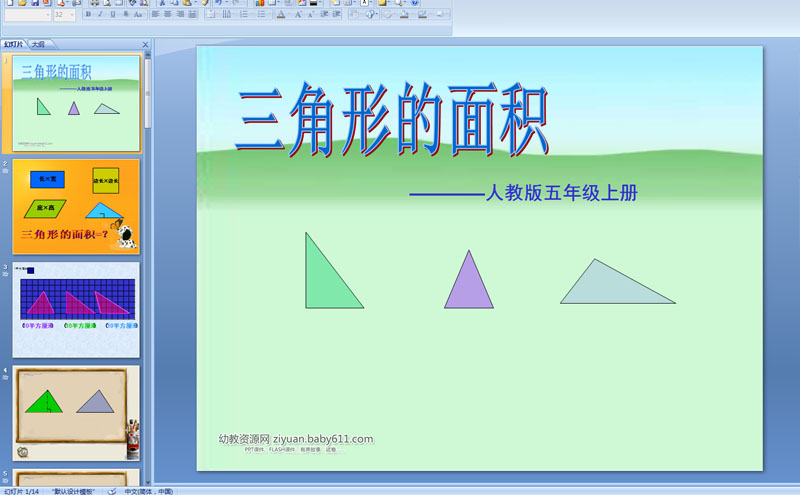The image size is (800, 495).
Task: Click the ziyuan.baby611.com text on the slide
Action: 323,439
